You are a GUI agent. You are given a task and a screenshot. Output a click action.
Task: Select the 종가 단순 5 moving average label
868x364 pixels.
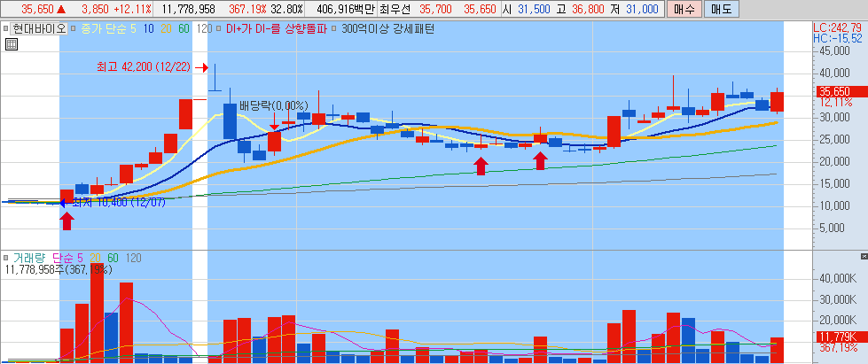[108, 28]
